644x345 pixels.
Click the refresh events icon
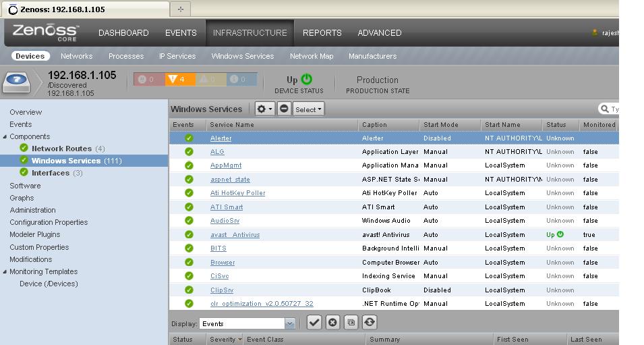(369, 323)
